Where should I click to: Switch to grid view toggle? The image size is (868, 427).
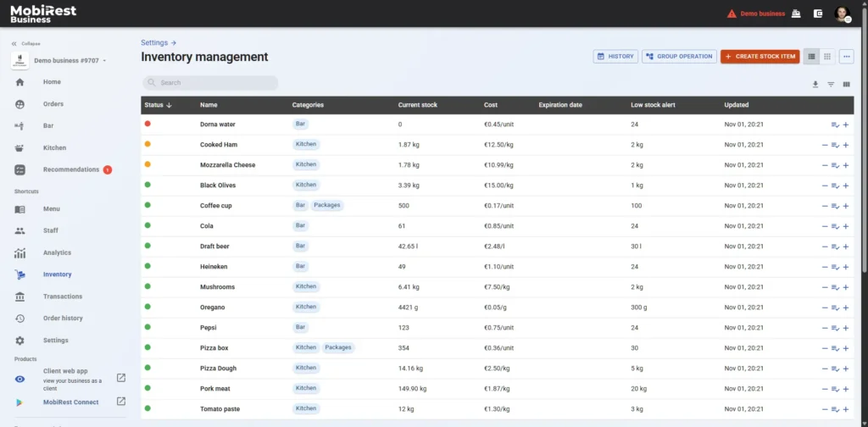[x=827, y=57]
